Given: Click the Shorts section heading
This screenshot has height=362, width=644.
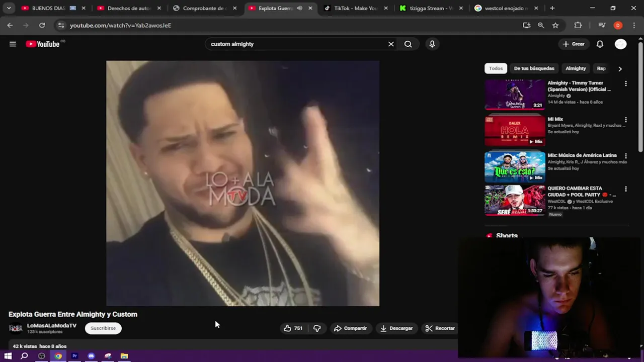Looking at the screenshot, I should 507,235.
